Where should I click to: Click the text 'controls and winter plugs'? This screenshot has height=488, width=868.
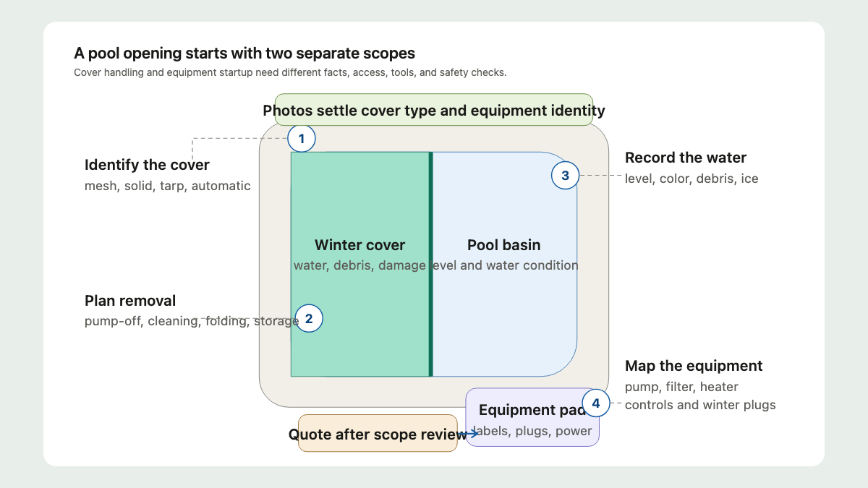pos(700,405)
